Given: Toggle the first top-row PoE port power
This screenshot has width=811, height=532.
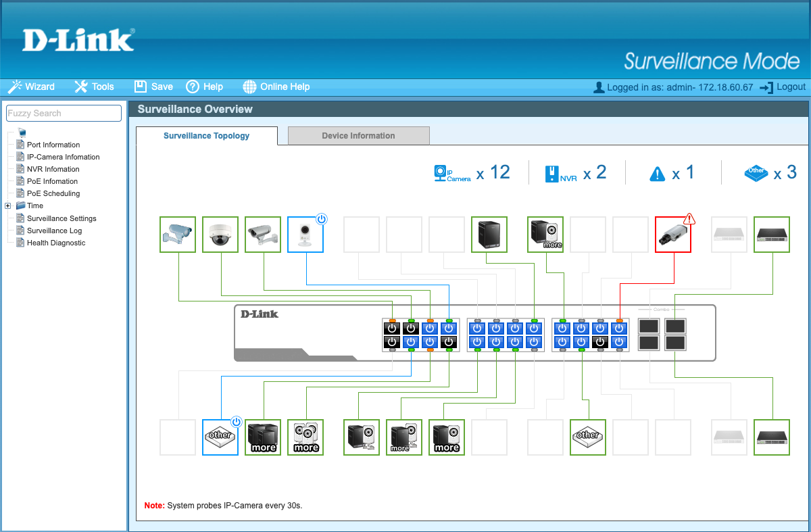Looking at the screenshot, I should pyautogui.click(x=392, y=329).
